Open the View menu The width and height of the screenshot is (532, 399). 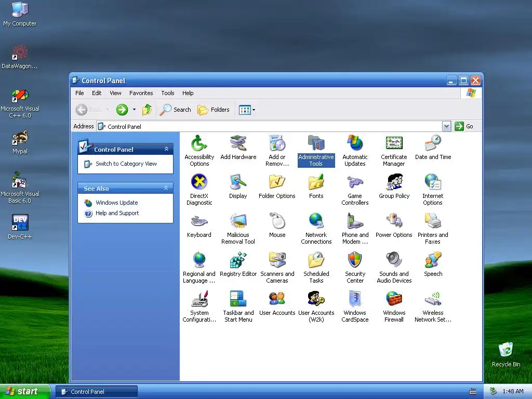click(115, 93)
